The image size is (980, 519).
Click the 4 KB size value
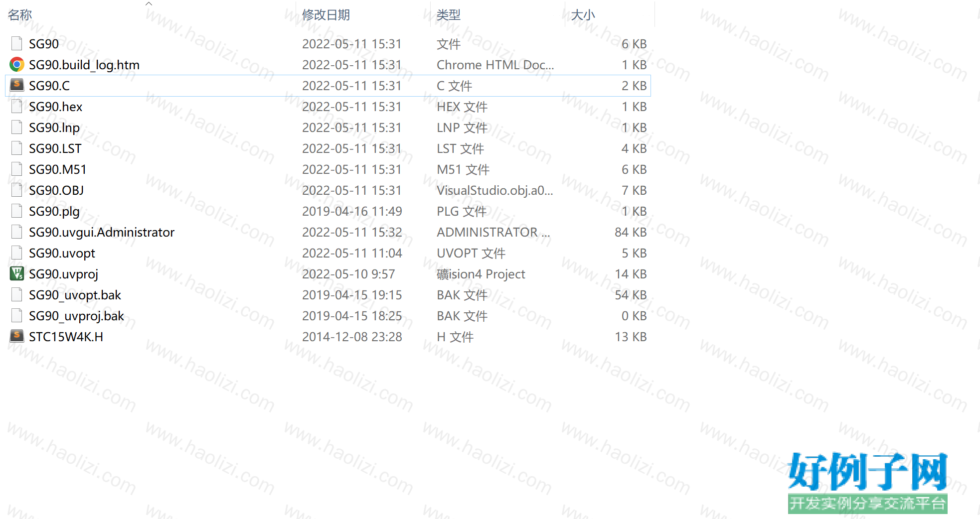634,148
